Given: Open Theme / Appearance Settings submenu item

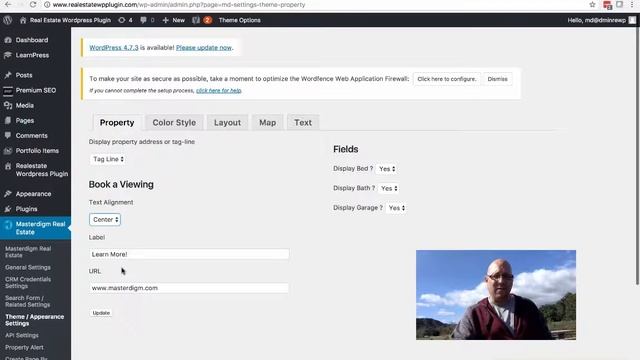Looking at the screenshot, I should pyautogui.click(x=34, y=320).
